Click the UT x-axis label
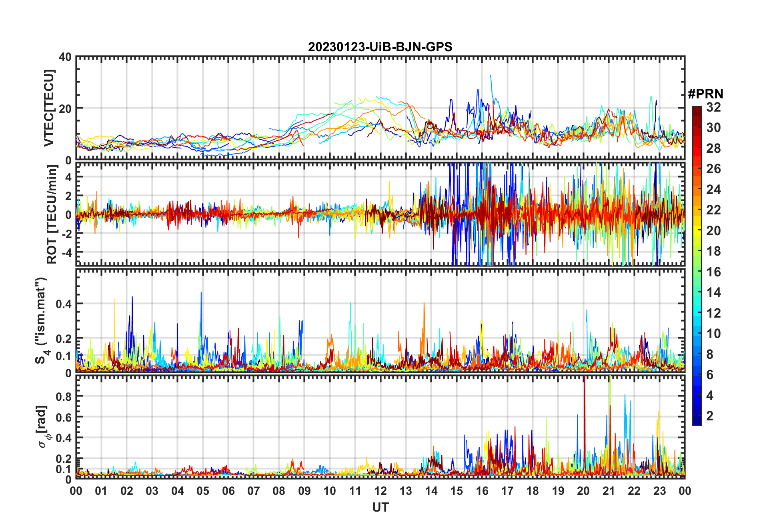Viewport: 761px width, 532px height. (x=380, y=507)
